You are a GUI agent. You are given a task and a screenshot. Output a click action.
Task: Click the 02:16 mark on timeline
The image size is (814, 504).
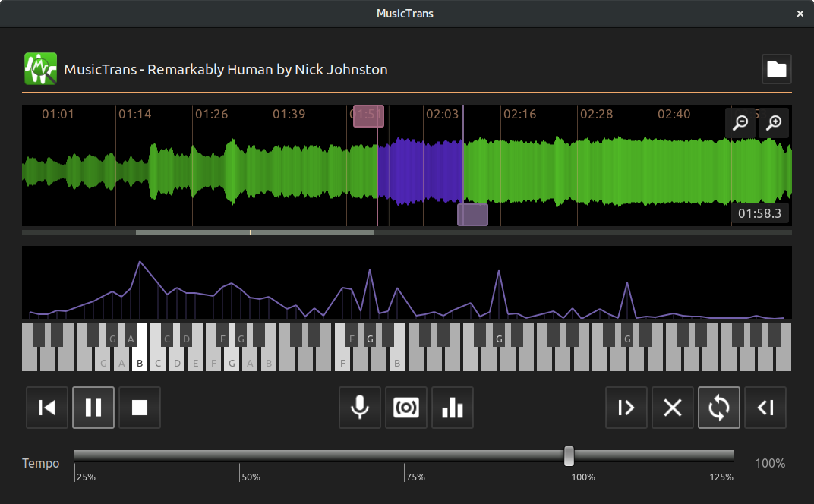(x=519, y=115)
